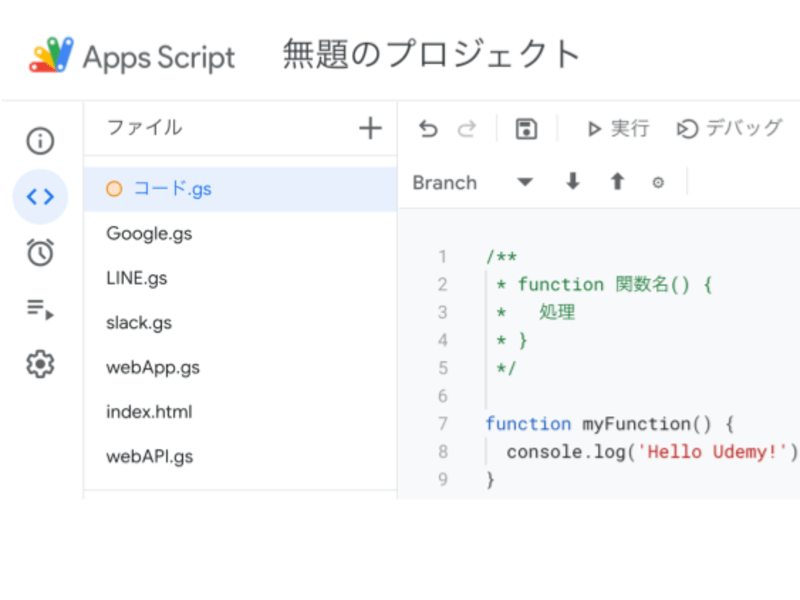This screenshot has height=600, width=800.
Task: Click the pull down-arrow icon
Action: (573, 182)
